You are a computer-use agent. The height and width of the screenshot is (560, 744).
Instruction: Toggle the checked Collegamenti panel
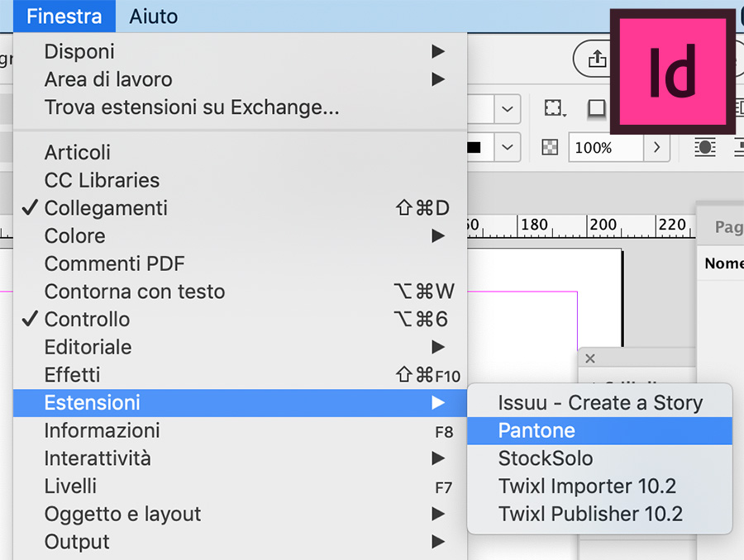coord(240,207)
